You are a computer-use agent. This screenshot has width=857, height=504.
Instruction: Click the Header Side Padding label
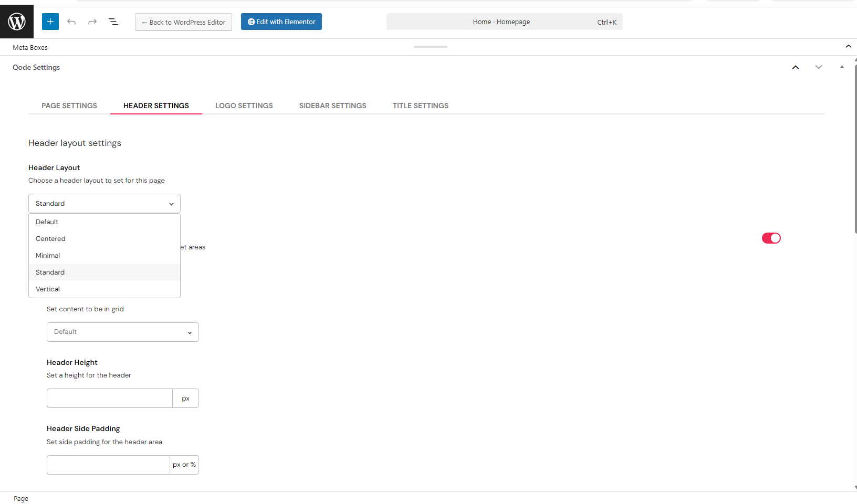83,428
